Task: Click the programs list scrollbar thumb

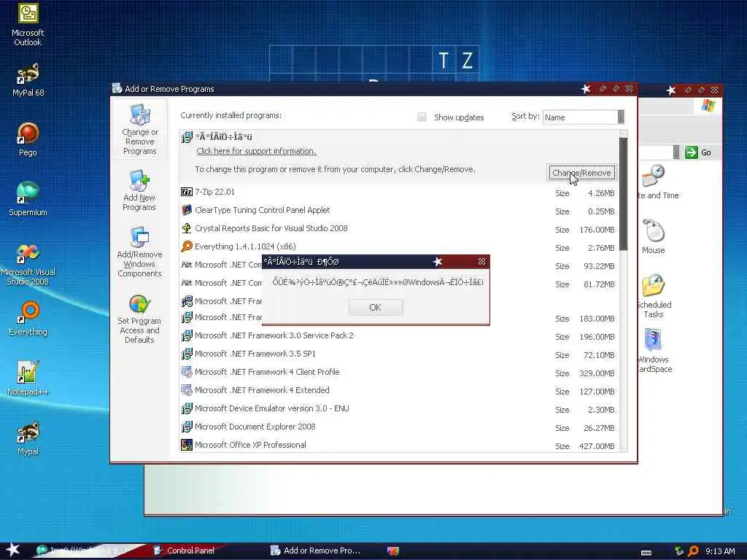Action: [x=623, y=194]
